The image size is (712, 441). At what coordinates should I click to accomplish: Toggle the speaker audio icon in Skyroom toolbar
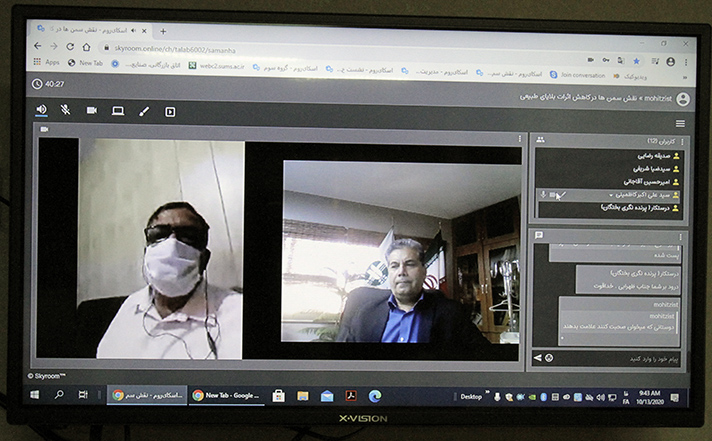42,109
